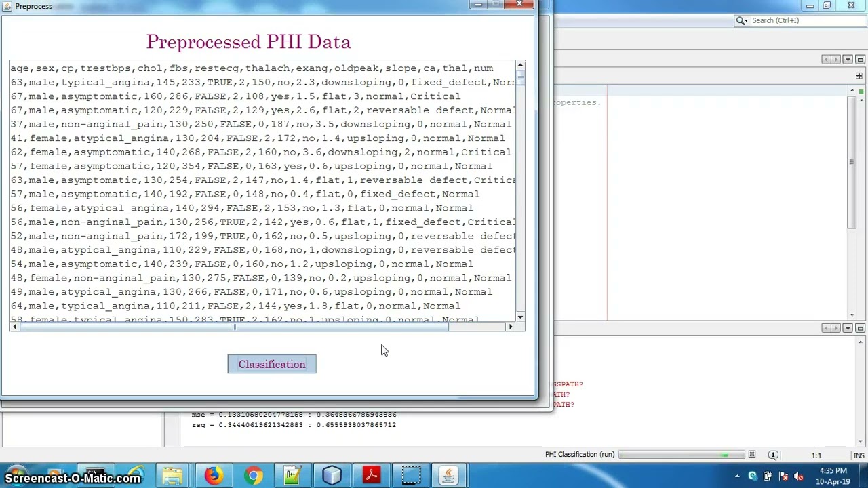Select the row 56,male,non-anginal_pain,130,256
Image resolution: width=868 pixels, height=488 pixels.
coord(263,222)
